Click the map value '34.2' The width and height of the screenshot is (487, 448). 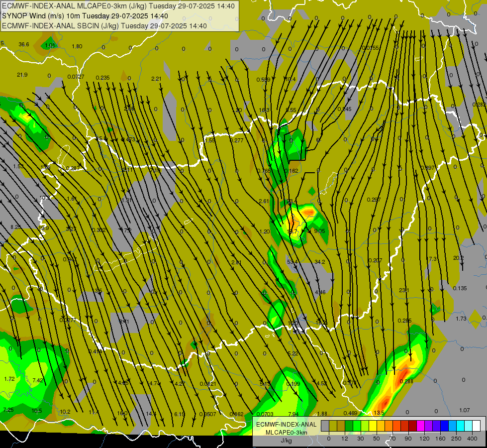click(319, 262)
